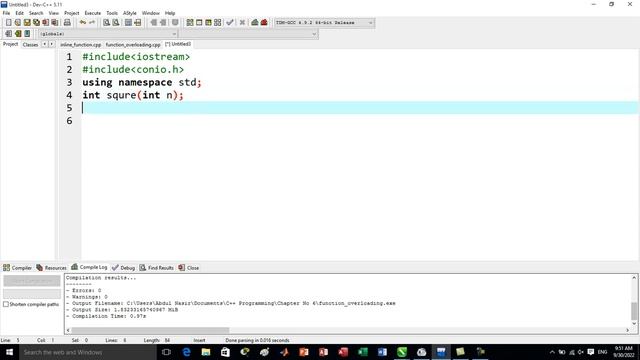Open the Tools menu

[x=112, y=13]
